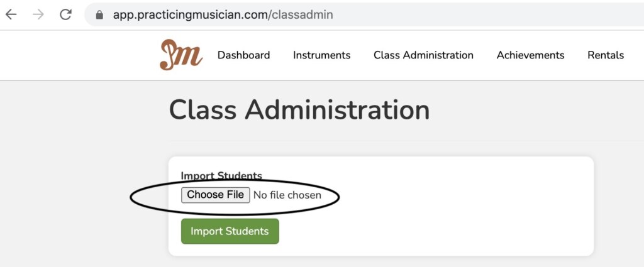The height and width of the screenshot is (267, 644).
Task: Reload the current page
Action: [x=65, y=14]
